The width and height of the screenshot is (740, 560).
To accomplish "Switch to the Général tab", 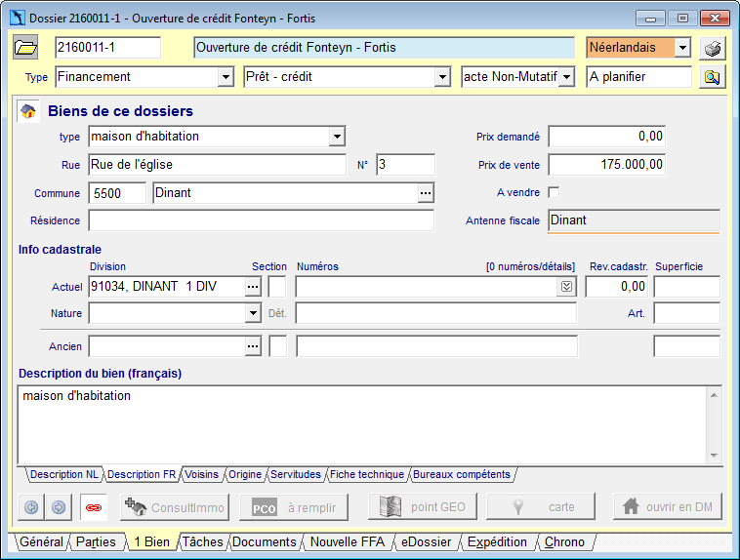I will tap(41, 542).
